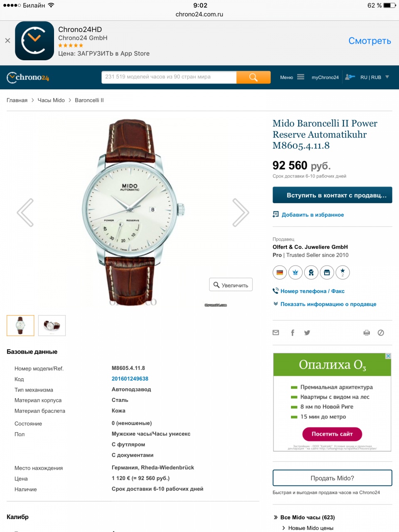Open the Меню hamburger icon

[300, 77]
